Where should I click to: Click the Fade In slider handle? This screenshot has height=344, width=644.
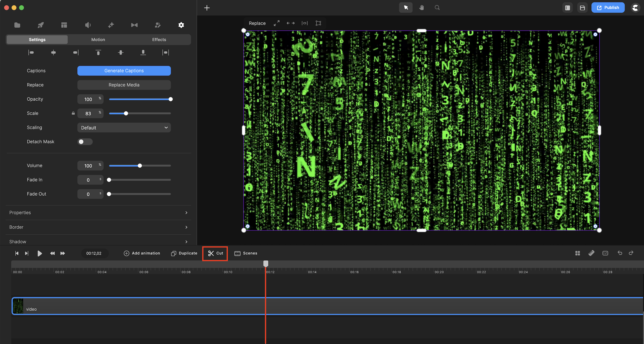point(109,180)
